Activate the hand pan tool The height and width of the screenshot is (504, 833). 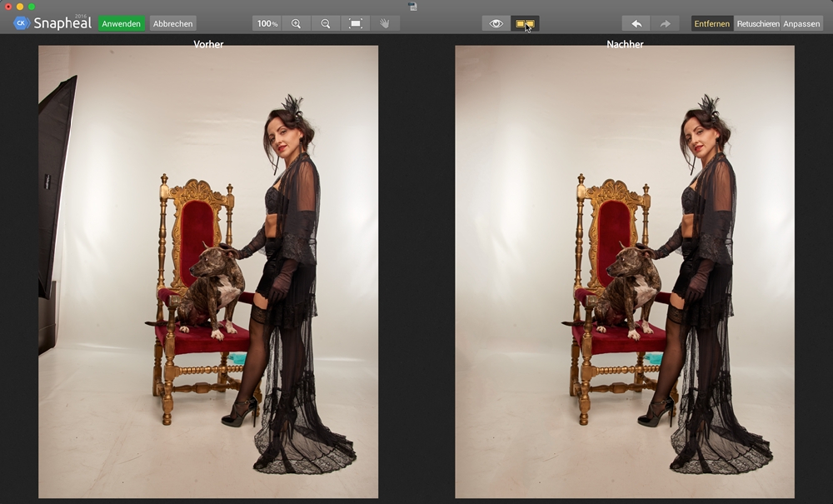[385, 23]
